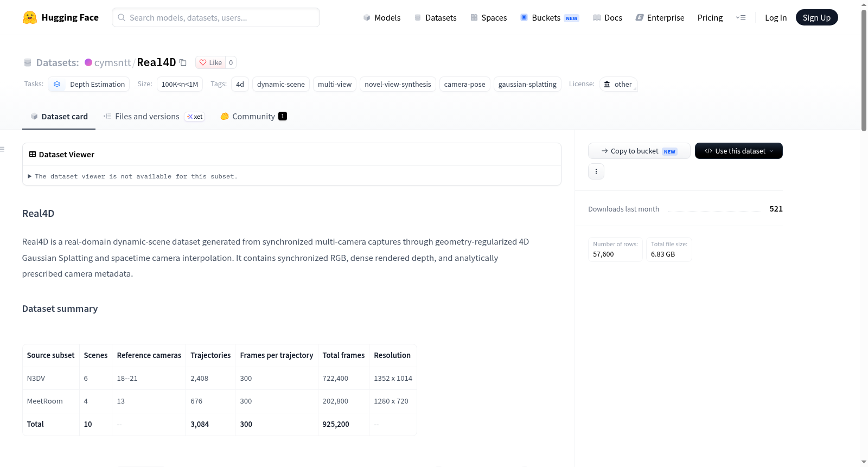
Task: Select the Depth Estimation task tag
Action: [89, 85]
